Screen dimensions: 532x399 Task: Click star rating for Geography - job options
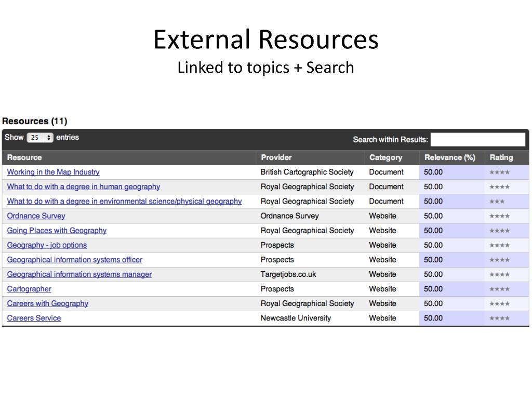[499, 245]
